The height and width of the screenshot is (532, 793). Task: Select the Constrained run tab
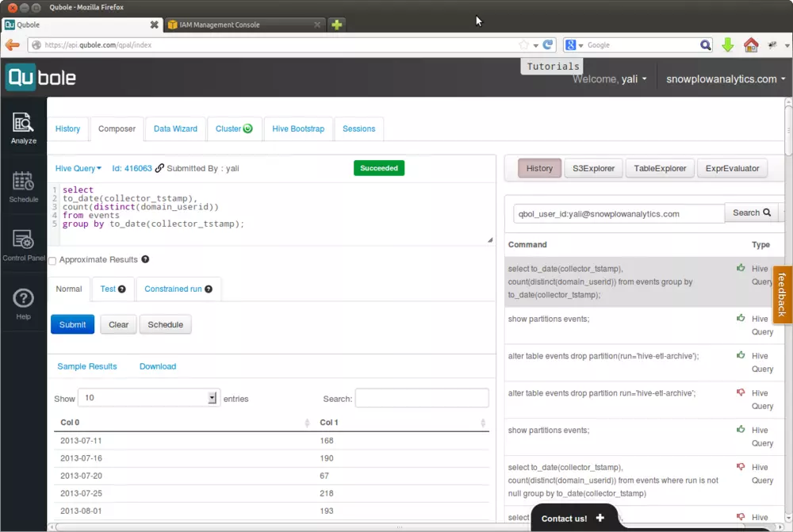(178, 289)
